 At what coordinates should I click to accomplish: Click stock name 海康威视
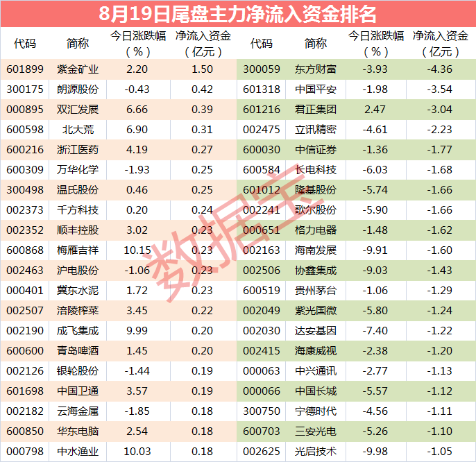316,351
